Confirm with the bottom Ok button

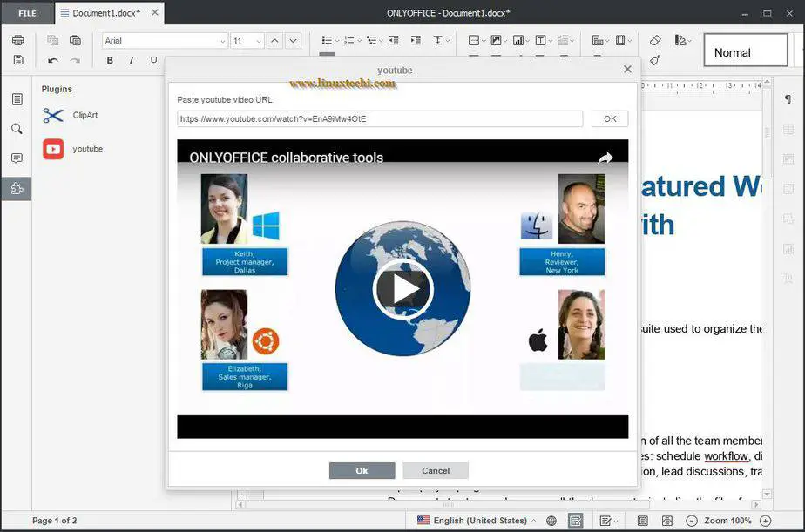click(x=362, y=470)
